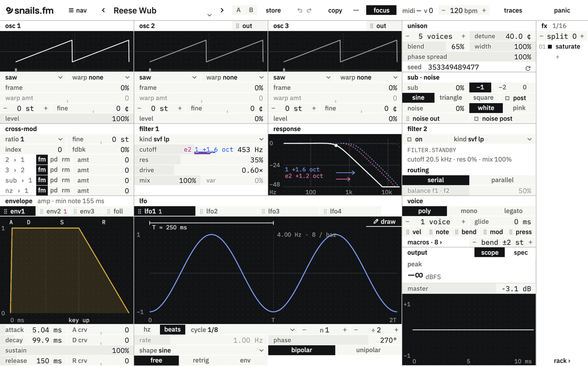Image resolution: width=588 pixels, height=366 pixels.
Task: Add an fx slot below saturate
Action: point(557,57)
